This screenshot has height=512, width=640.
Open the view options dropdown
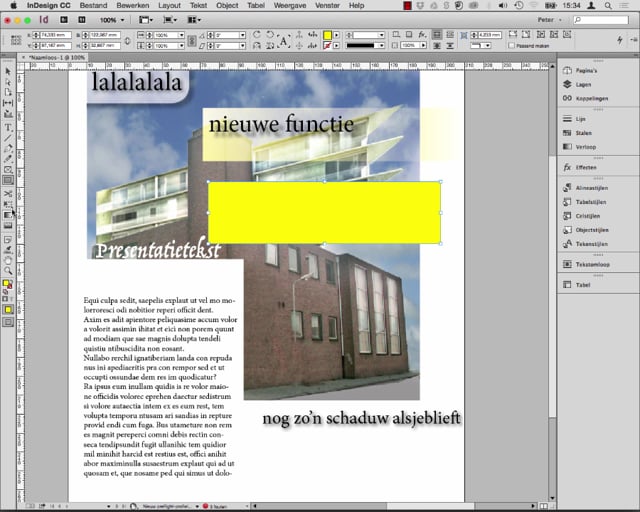146,20
